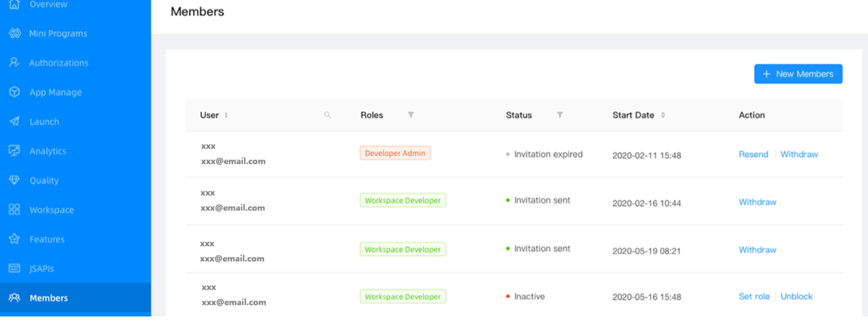Click the Analytics chart icon
This screenshot has height=320, width=868.
[x=15, y=151]
